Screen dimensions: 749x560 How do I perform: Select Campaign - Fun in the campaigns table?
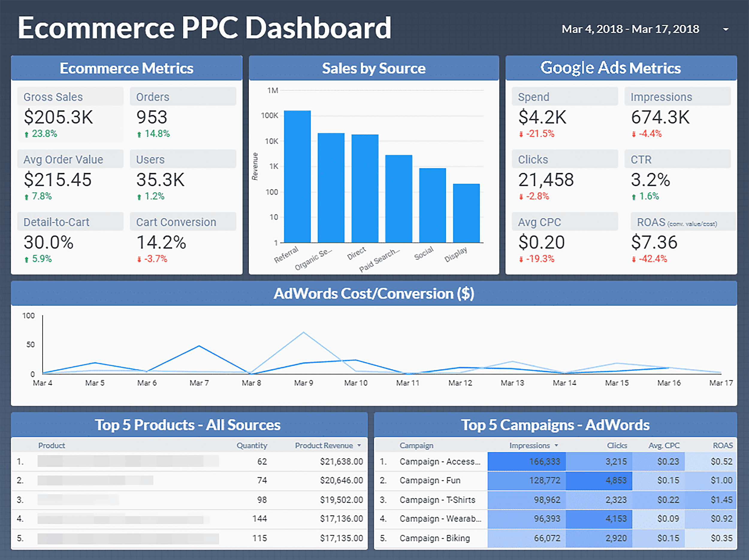pos(429,480)
